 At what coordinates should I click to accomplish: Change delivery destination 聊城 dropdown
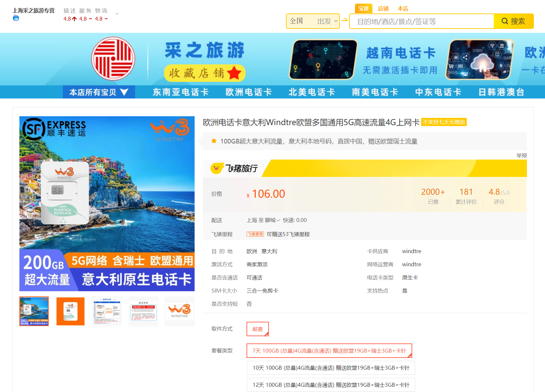[x=272, y=220]
